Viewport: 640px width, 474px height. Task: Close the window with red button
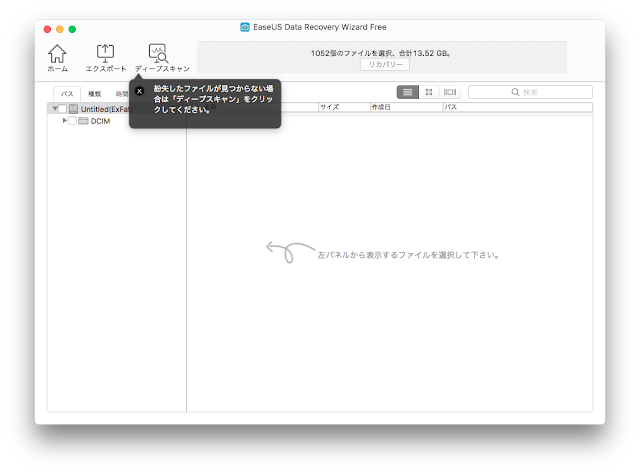point(47,29)
